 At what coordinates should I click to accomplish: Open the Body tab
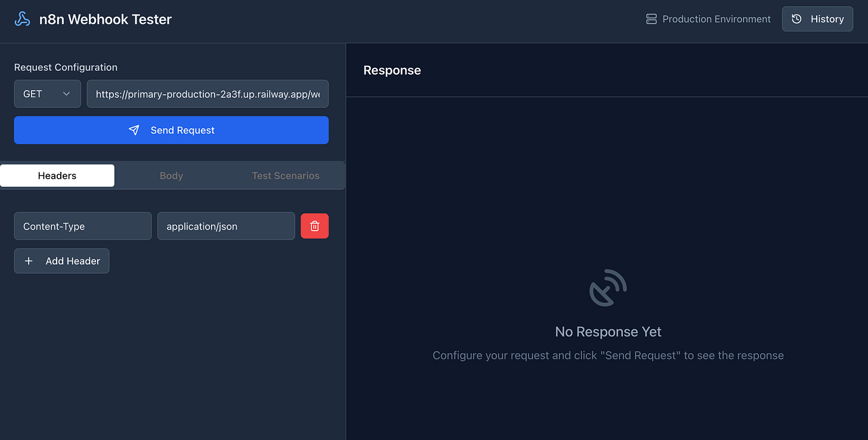172,176
